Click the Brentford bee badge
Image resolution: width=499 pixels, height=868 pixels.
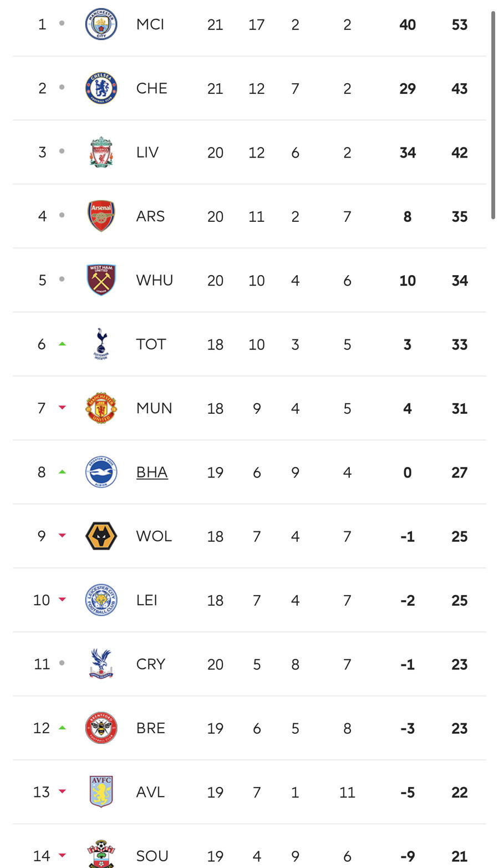coord(101,728)
